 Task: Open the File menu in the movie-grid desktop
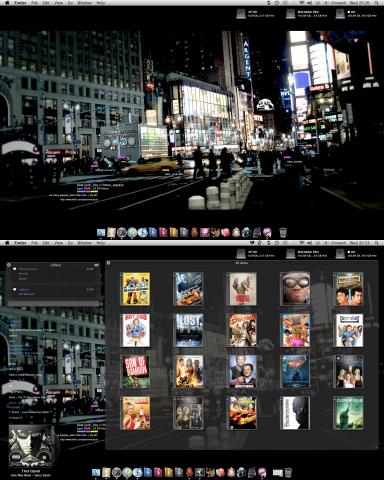[x=34, y=243]
